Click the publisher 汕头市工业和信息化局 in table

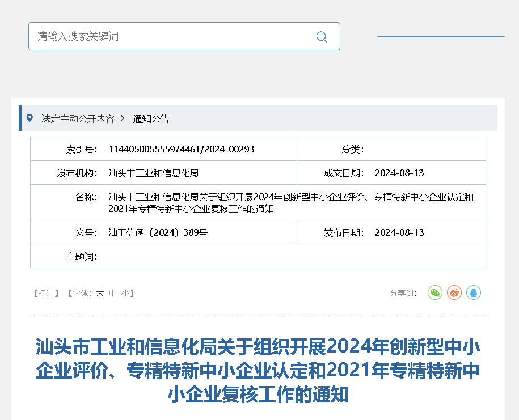tap(153, 173)
